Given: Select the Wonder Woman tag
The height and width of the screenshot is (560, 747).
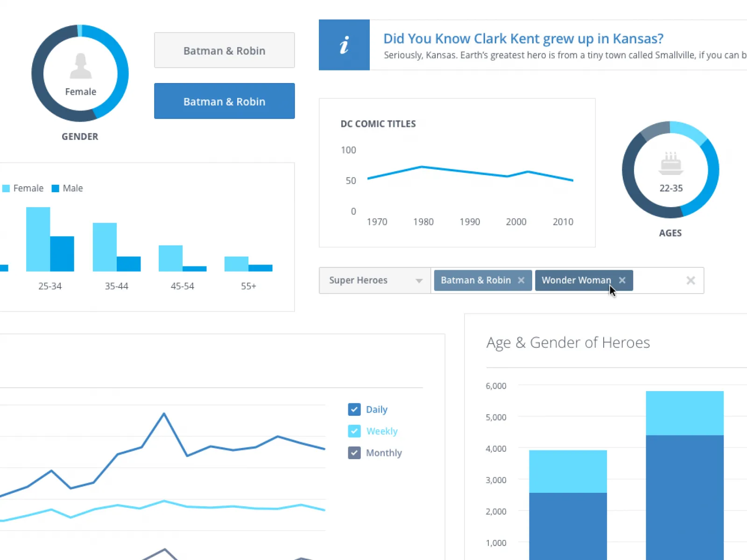Looking at the screenshot, I should pyautogui.click(x=576, y=280).
